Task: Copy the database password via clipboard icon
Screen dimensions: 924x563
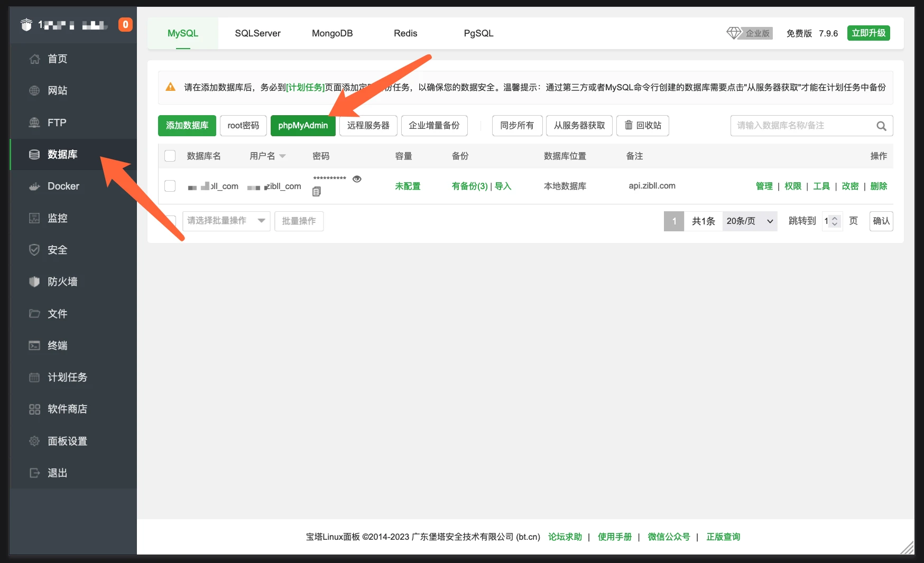Action: (317, 192)
